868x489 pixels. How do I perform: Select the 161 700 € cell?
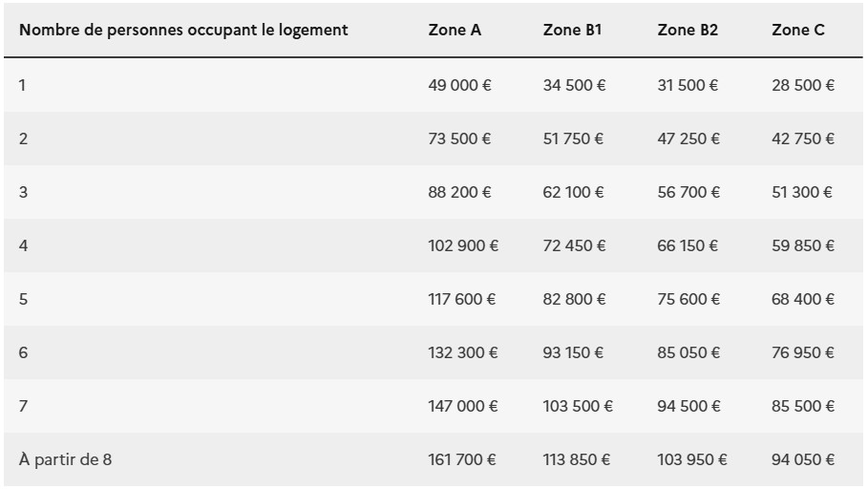(x=462, y=459)
